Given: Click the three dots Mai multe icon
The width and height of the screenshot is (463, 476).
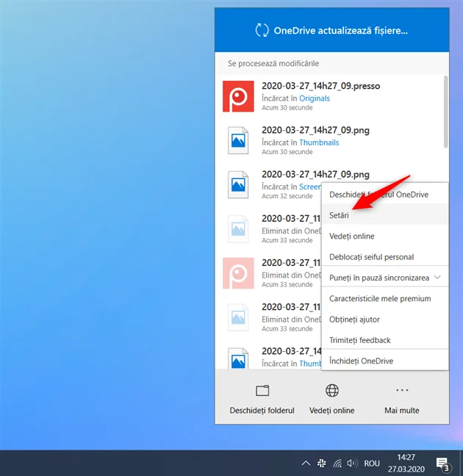Looking at the screenshot, I should click(x=402, y=390).
